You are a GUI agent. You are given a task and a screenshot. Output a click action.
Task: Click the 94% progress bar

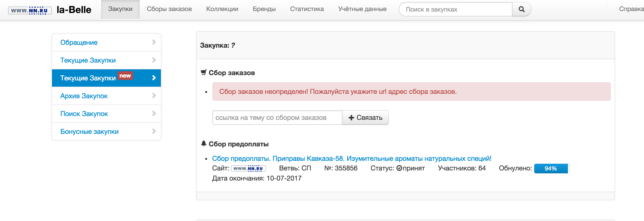pos(551,169)
